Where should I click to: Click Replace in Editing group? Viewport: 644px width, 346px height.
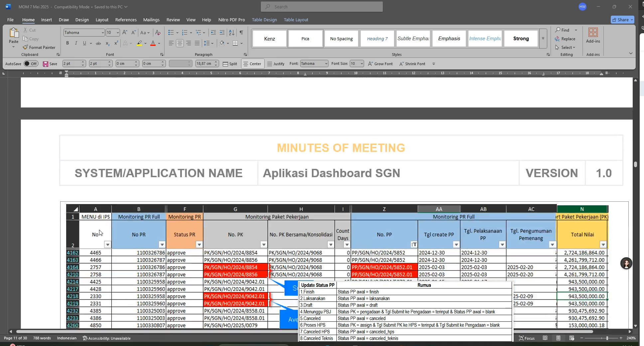point(565,39)
